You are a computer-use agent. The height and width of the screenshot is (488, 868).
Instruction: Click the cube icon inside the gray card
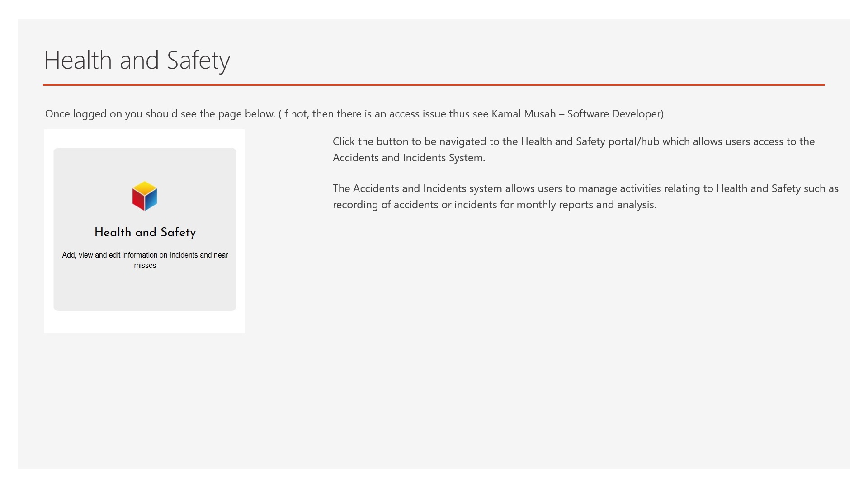pyautogui.click(x=145, y=196)
